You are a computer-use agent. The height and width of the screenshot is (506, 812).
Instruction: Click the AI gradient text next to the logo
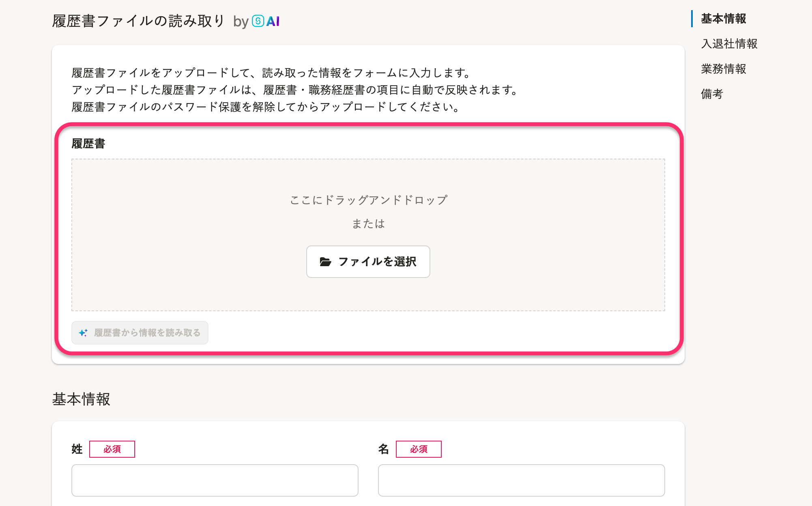(x=273, y=21)
